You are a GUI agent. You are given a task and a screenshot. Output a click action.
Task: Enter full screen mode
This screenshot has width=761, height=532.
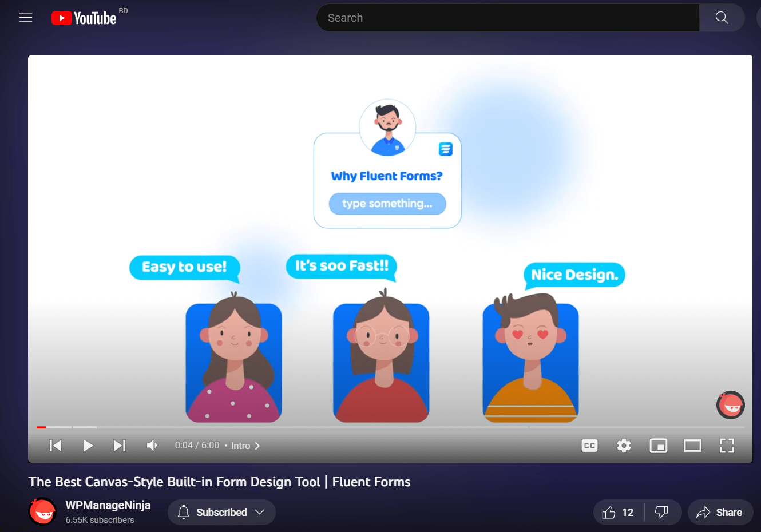(x=727, y=446)
